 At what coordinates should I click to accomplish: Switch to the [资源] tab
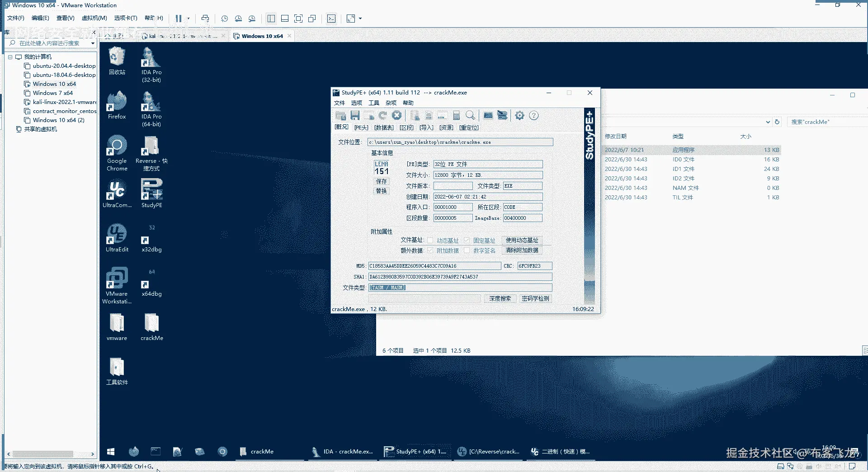[446, 127]
